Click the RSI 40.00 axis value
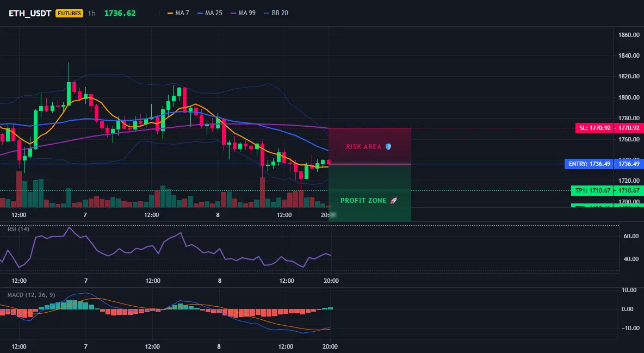The width and height of the screenshot is (644, 353). tap(631, 259)
